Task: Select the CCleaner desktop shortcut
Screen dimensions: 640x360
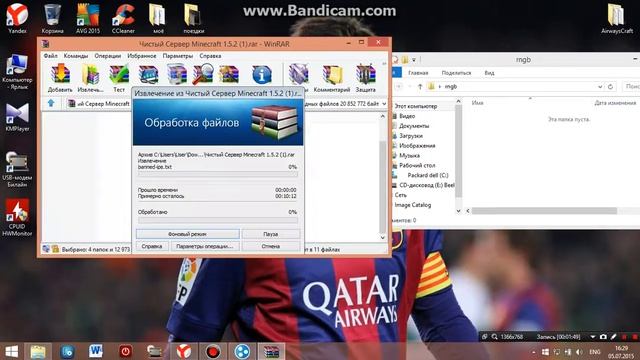Action: (123, 18)
